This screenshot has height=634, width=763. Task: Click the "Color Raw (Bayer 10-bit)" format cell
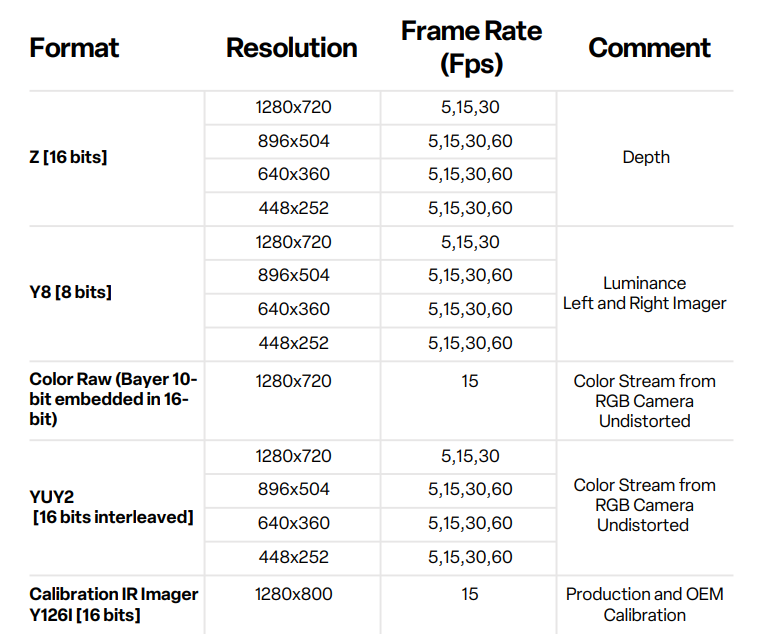[x=113, y=400]
